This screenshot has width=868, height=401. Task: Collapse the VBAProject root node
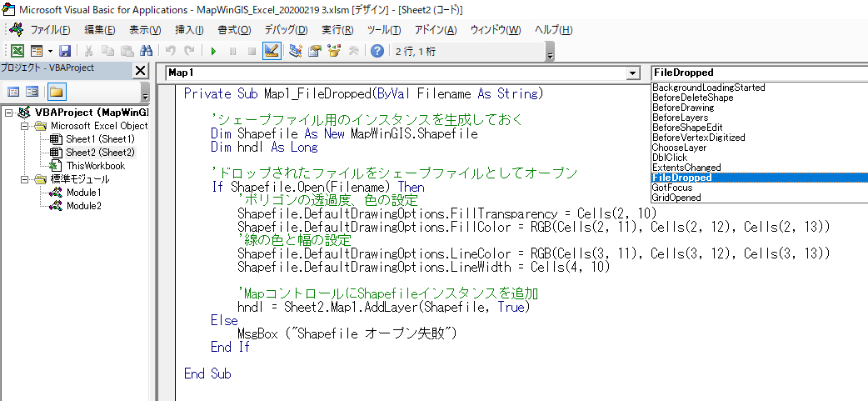(8, 113)
